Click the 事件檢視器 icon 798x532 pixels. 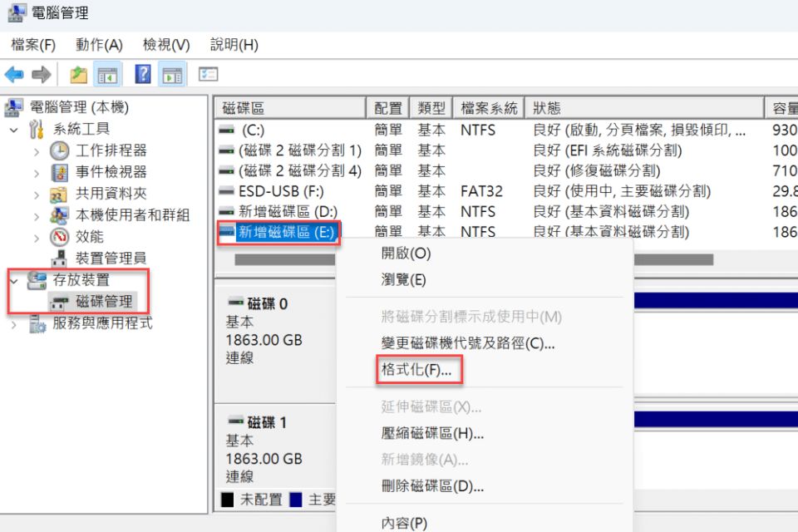60,173
